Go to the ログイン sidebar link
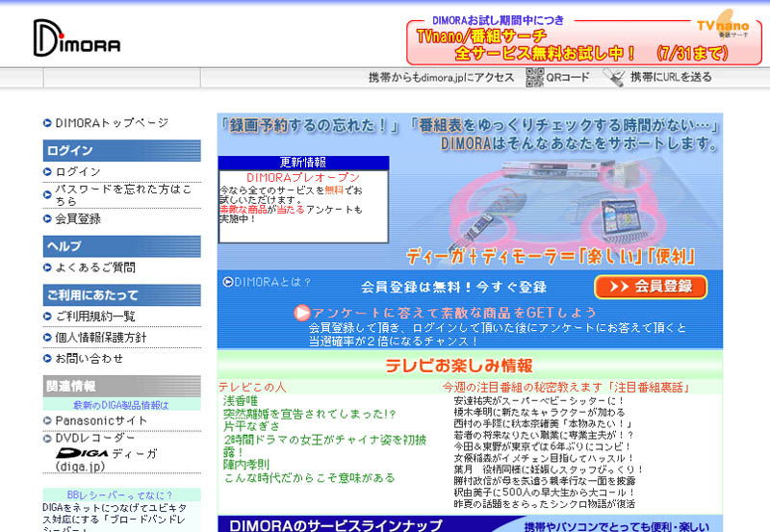770x532 pixels. pos(77,171)
